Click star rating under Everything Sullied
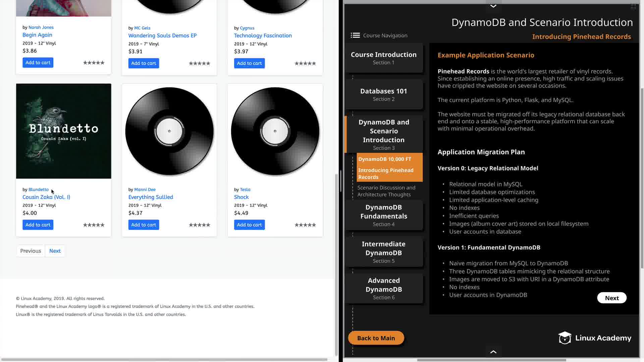 click(x=199, y=225)
